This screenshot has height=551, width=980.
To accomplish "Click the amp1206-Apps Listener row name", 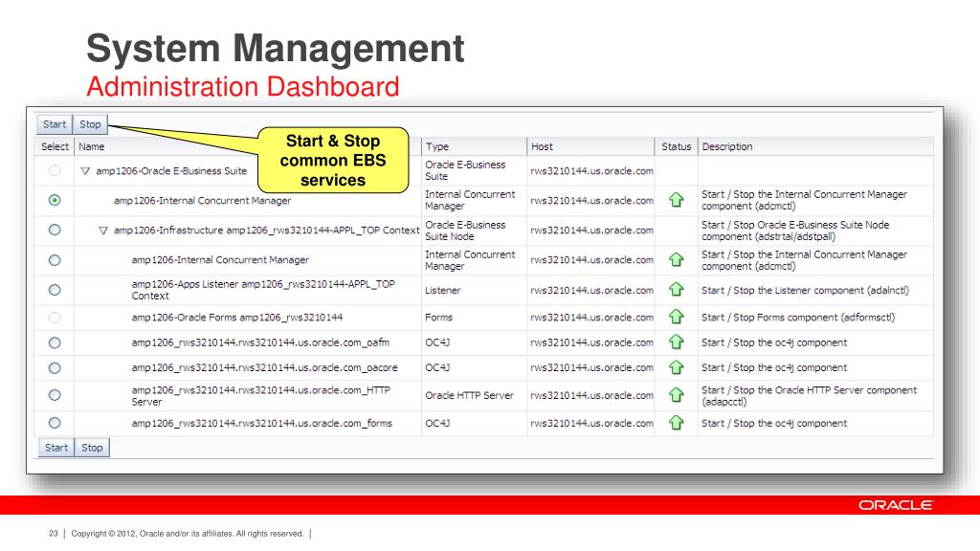I will click(263, 290).
